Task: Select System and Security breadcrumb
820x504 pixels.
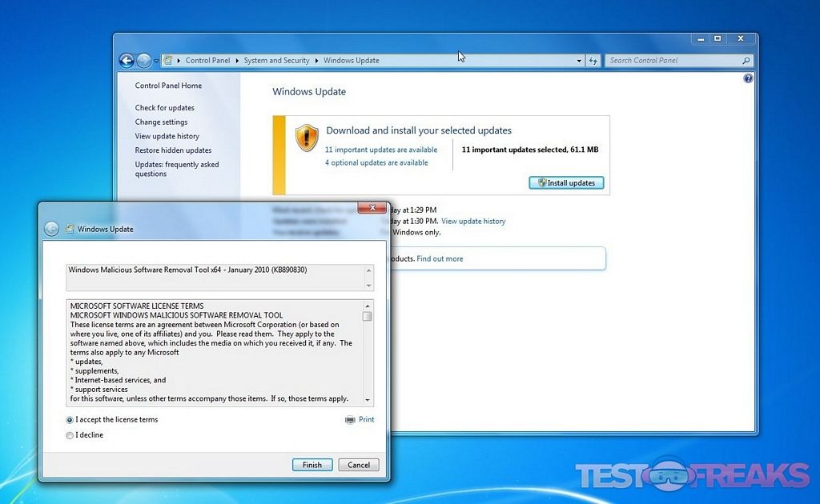Action: 276,61
